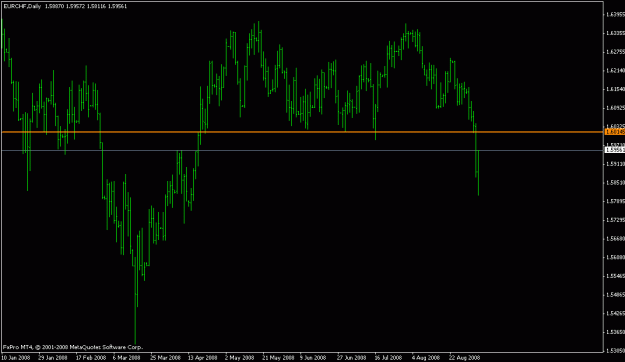Click the 2 May 2008 date label

click(239, 358)
